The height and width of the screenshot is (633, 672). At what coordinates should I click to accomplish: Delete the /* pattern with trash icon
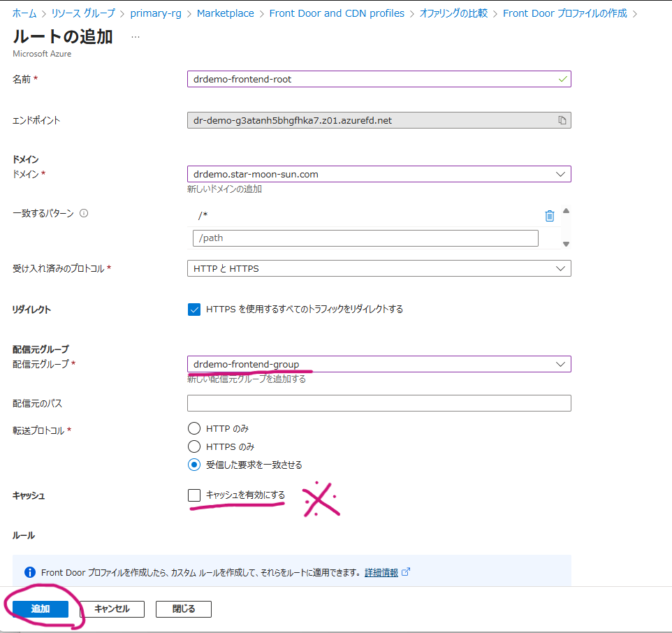point(550,216)
